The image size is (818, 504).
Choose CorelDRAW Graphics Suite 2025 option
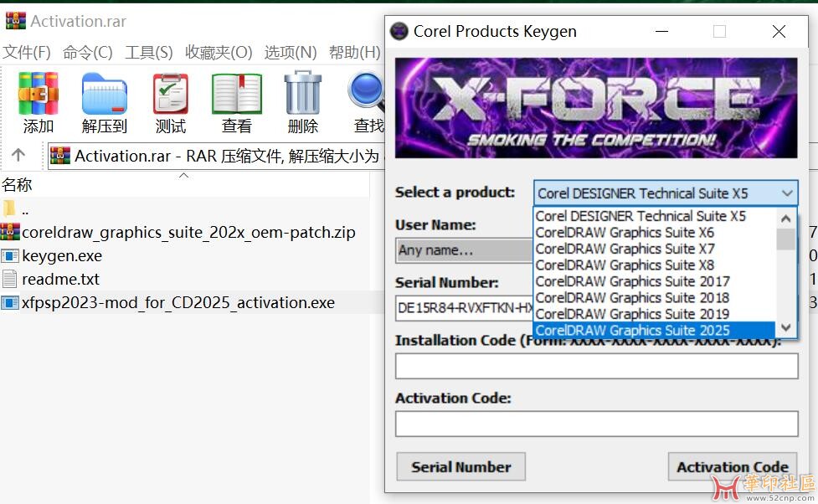(655, 330)
